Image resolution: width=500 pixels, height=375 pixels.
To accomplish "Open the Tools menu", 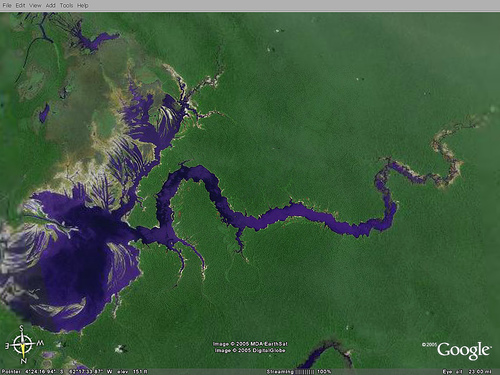I will [x=66, y=5].
